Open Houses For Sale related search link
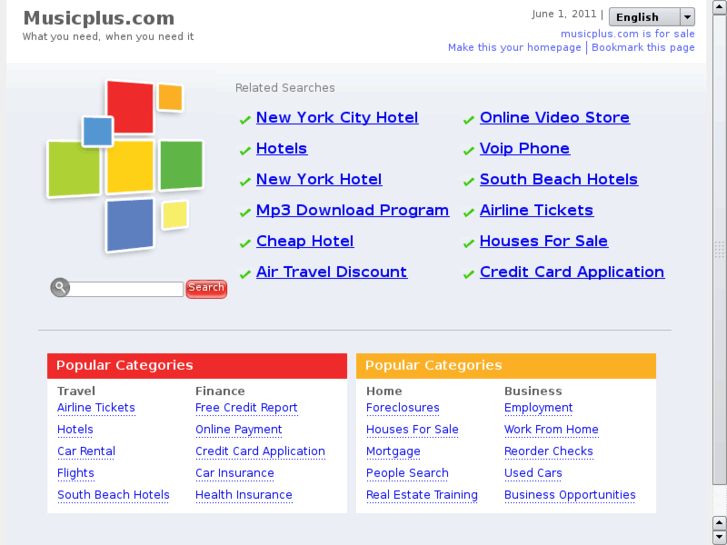Image resolution: width=727 pixels, height=545 pixels. [543, 241]
